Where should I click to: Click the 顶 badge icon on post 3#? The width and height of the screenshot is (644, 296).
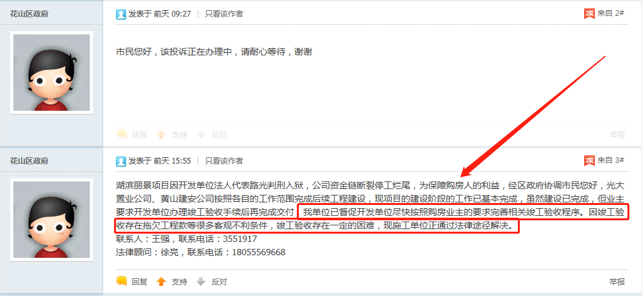[x=589, y=161]
